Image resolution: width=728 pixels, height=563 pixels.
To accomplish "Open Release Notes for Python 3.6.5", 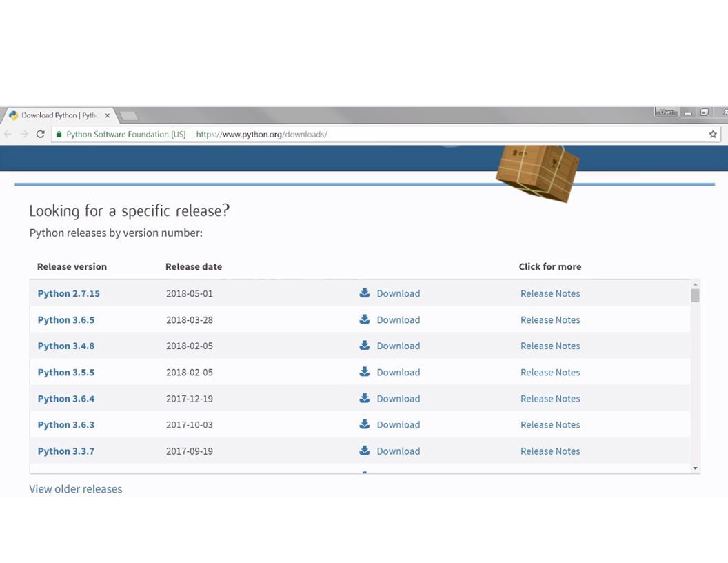I will coord(550,320).
